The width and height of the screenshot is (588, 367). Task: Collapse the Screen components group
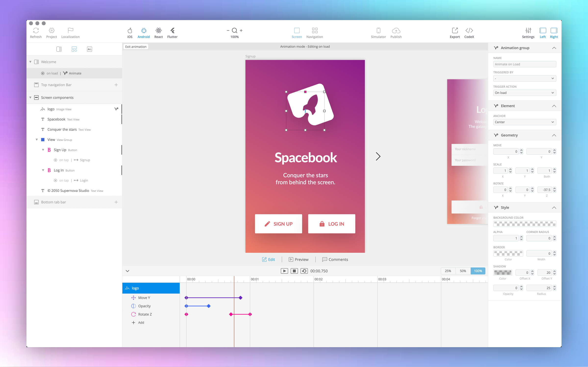pos(30,97)
